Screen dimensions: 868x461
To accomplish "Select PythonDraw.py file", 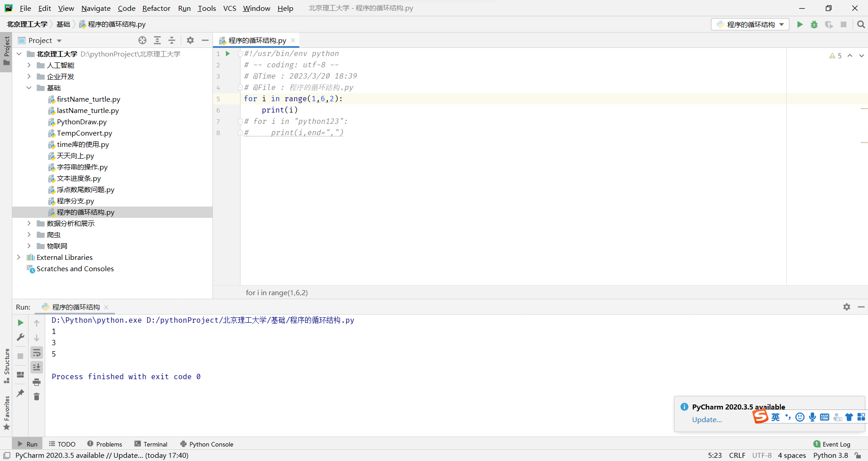I will (81, 122).
